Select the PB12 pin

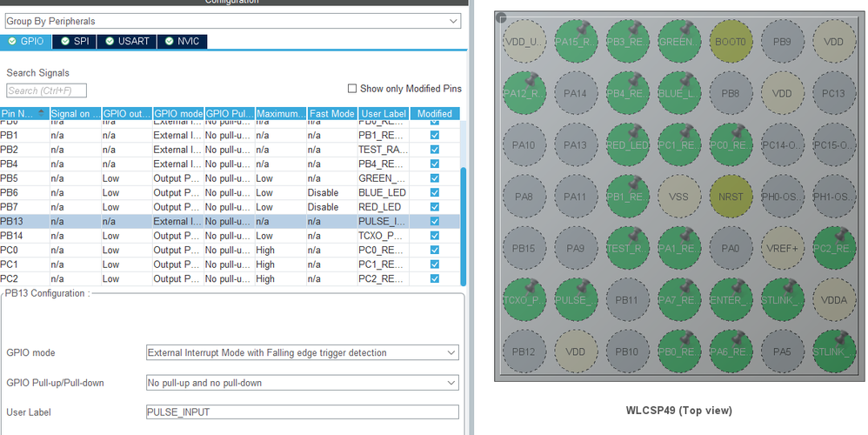coord(524,351)
